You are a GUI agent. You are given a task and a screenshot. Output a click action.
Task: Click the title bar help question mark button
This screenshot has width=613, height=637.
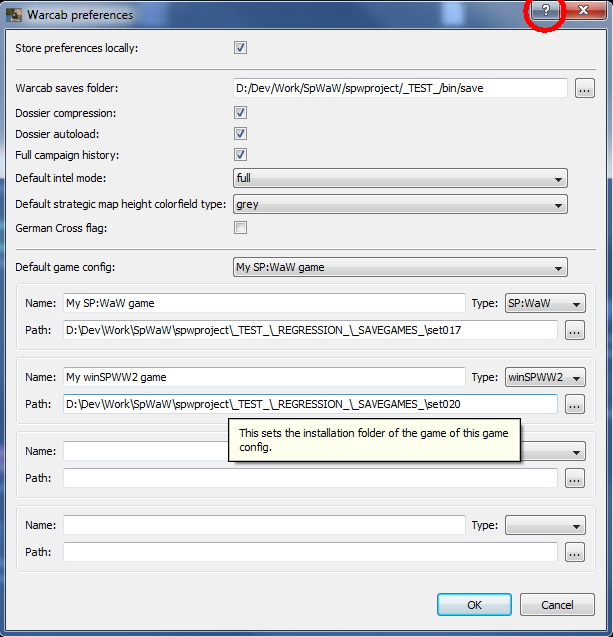(546, 11)
